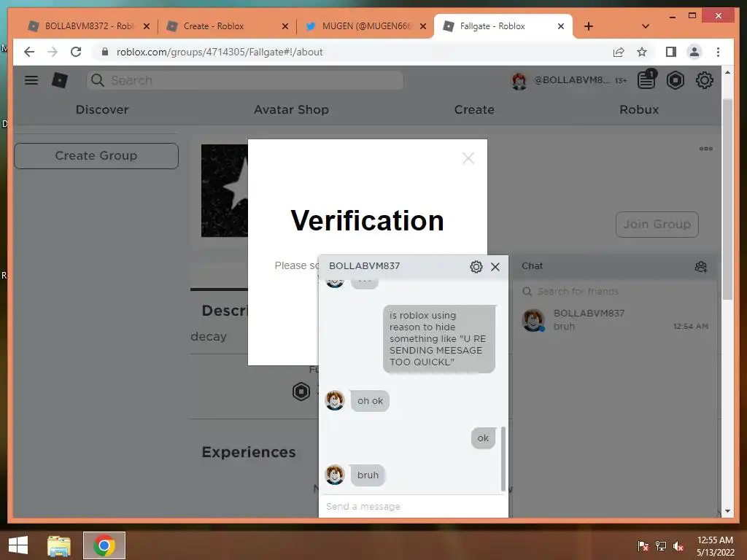Image resolution: width=747 pixels, height=560 pixels.
Task: Open Create in Roblox navigation
Action: (x=474, y=109)
